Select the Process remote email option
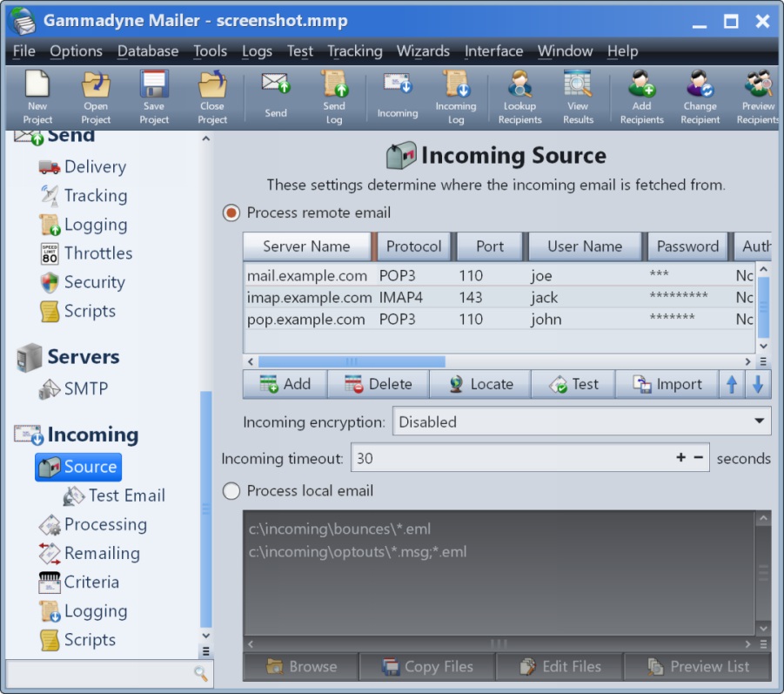The image size is (784, 694). pos(231,212)
